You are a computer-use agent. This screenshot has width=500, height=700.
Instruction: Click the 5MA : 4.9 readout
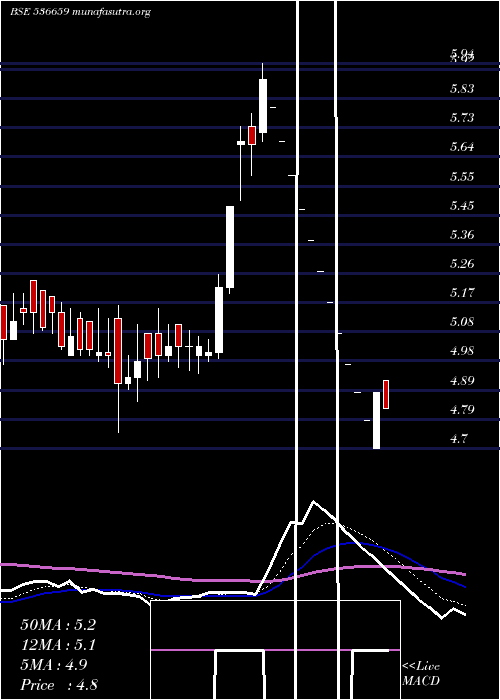(x=54, y=665)
